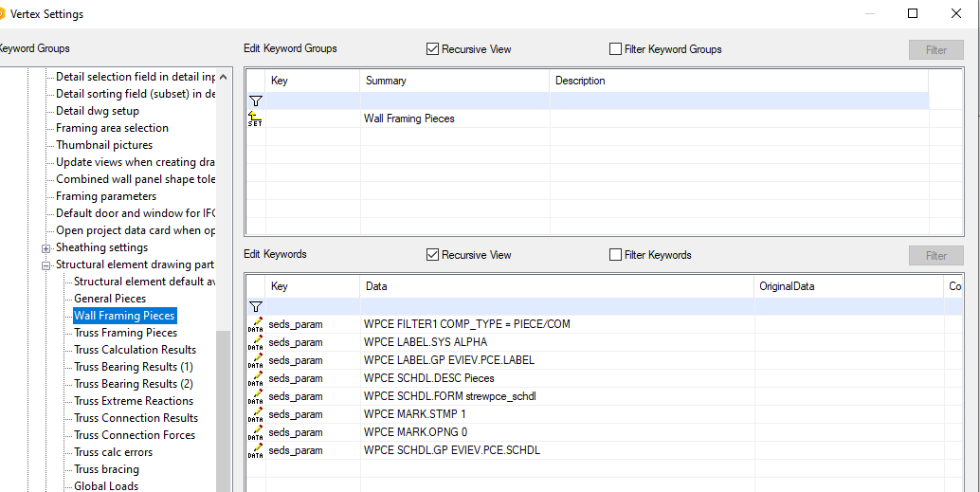The image size is (980, 492).
Task: Click the data icon for WPCE MARK.STMP 1 row
Action: tap(255, 414)
